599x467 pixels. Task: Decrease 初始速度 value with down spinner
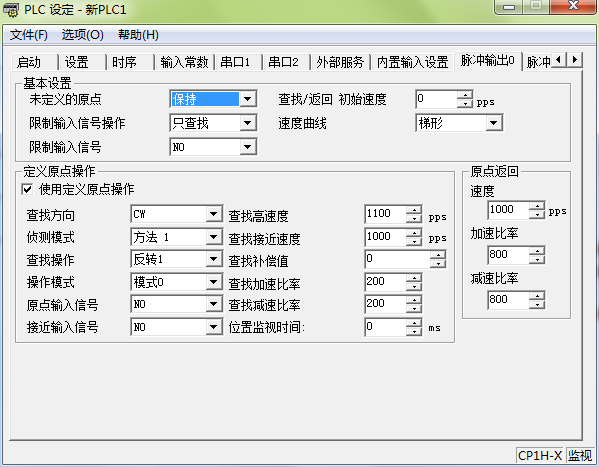[465, 104]
